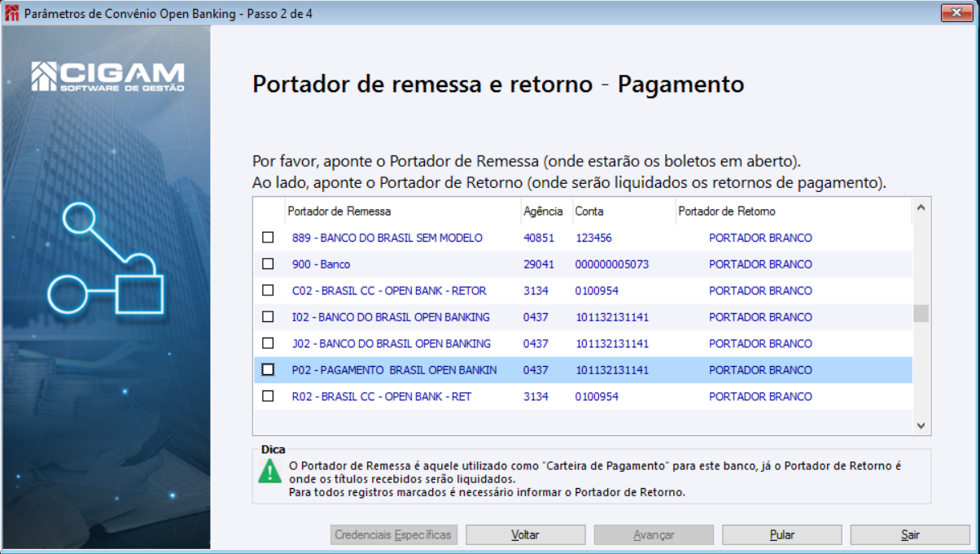Click PORTADOR BRANCO in the J02 row
This screenshot has height=554, width=980.
pos(760,343)
